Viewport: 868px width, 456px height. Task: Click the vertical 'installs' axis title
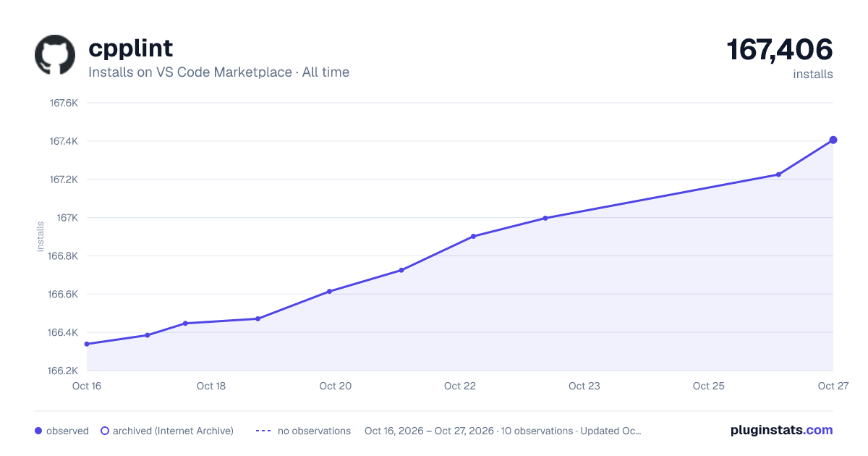click(41, 237)
